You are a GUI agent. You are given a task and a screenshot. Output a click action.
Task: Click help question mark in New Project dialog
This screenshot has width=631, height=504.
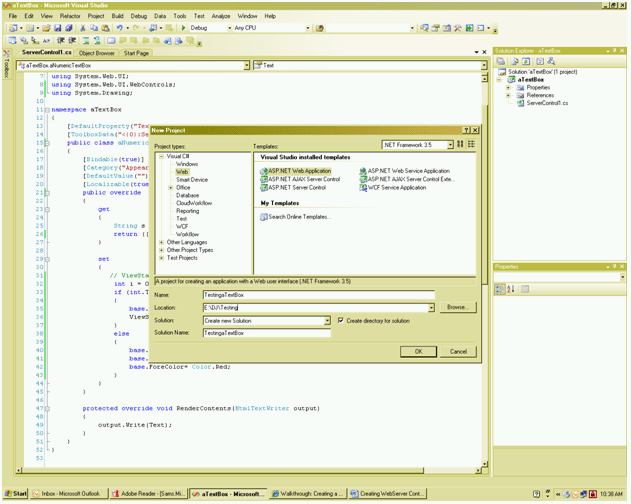[x=466, y=130]
